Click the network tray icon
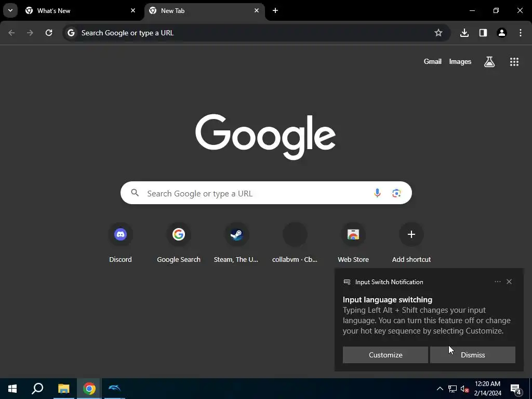The width and height of the screenshot is (532, 399). (x=453, y=389)
